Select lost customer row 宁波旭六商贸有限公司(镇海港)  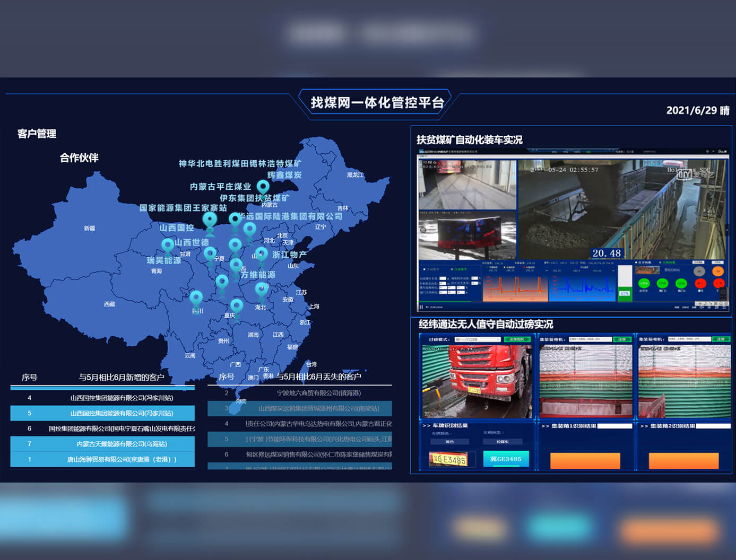[300, 393]
